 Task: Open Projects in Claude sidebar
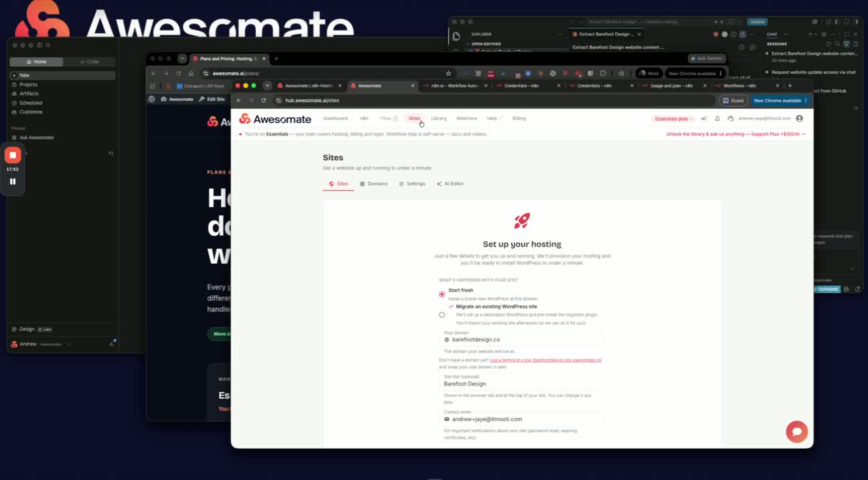click(x=62, y=85)
